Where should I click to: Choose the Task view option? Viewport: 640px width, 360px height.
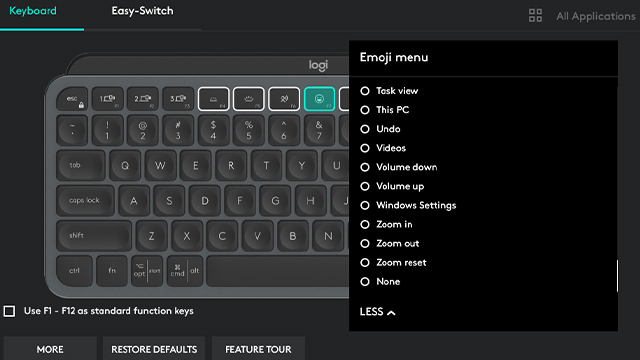389,91
